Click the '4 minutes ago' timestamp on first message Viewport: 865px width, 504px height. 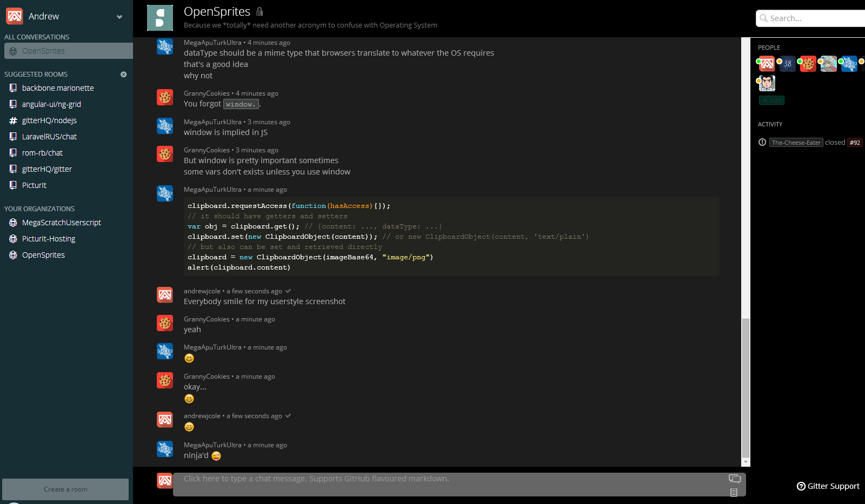269,43
